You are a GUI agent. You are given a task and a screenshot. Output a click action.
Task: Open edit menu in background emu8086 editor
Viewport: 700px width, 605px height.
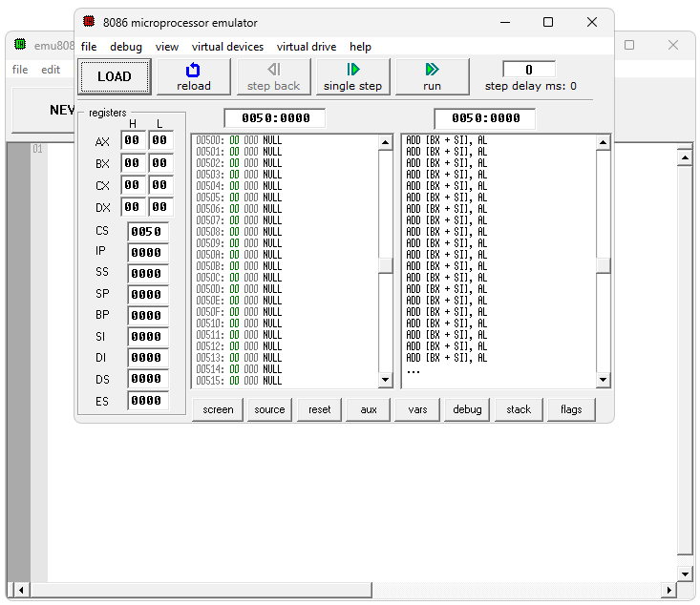click(51, 70)
